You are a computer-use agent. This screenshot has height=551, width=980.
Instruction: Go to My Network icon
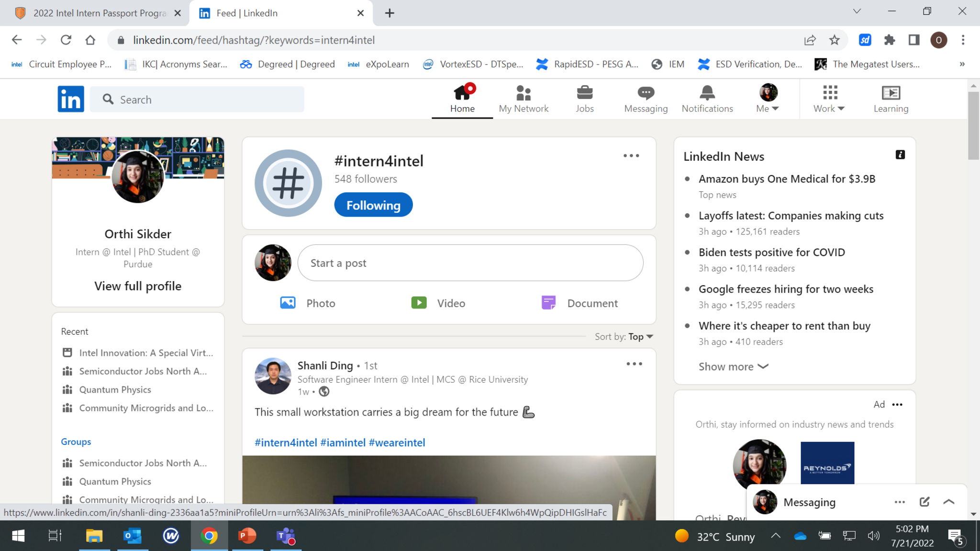pos(523,93)
